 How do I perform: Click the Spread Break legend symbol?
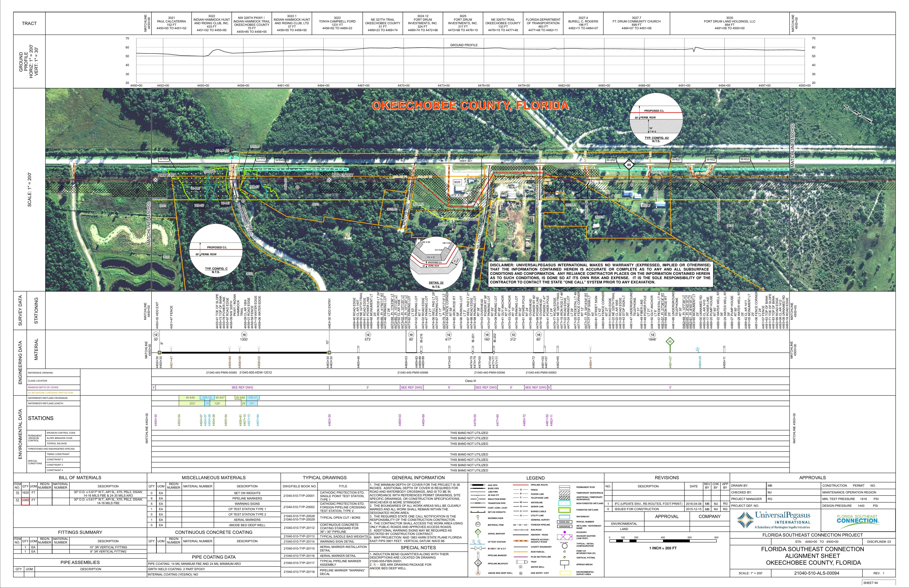[564, 563]
